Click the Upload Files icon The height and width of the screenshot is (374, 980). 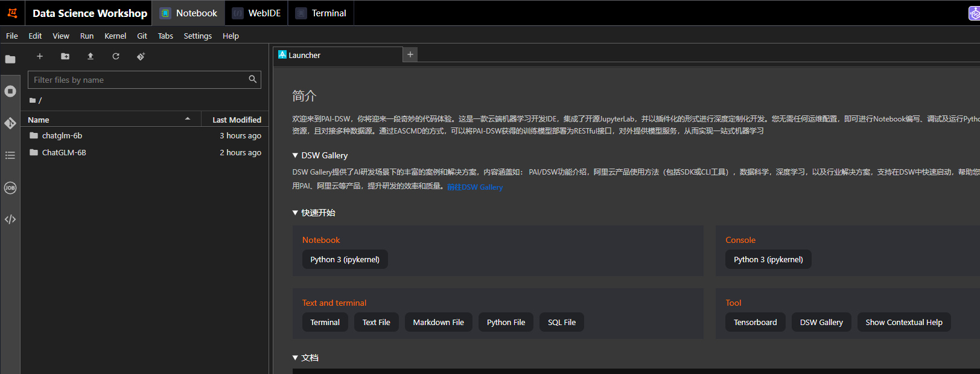pyautogui.click(x=91, y=56)
